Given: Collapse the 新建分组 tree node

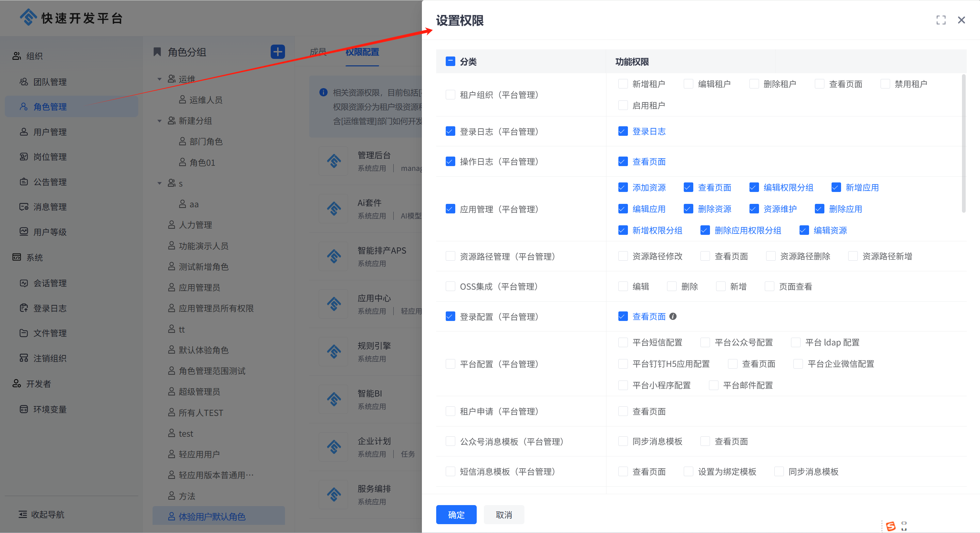Looking at the screenshot, I should pyautogui.click(x=159, y=121).
